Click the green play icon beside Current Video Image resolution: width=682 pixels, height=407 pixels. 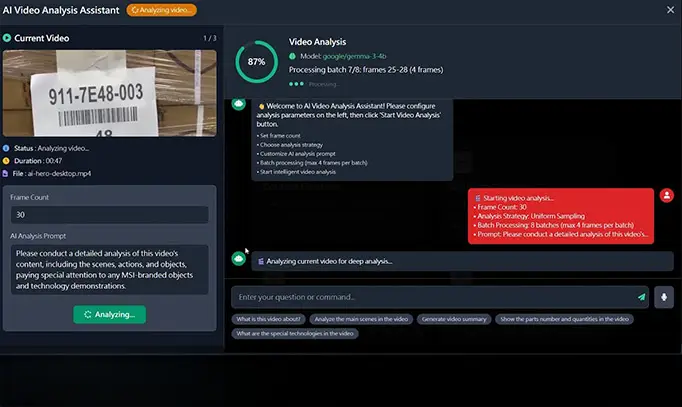[7, 38]
